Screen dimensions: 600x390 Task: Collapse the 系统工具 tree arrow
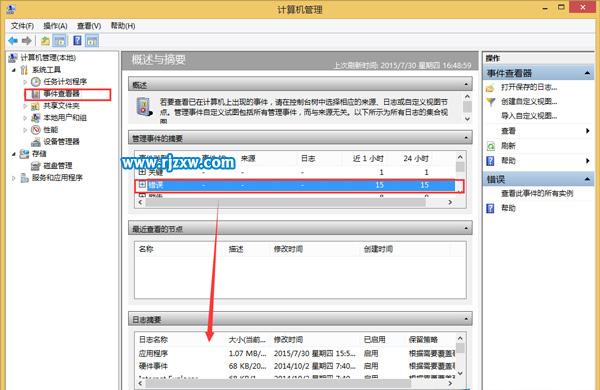tap(14, 70)
